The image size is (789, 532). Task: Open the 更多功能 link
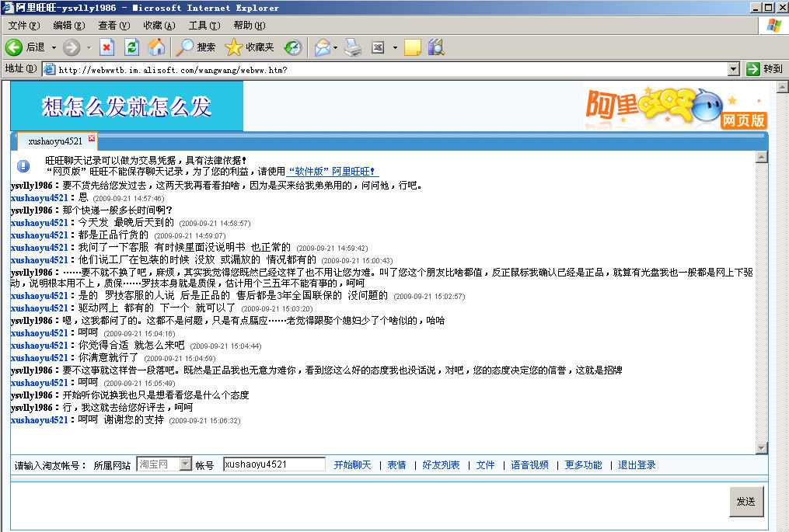(x=583, y=465)
